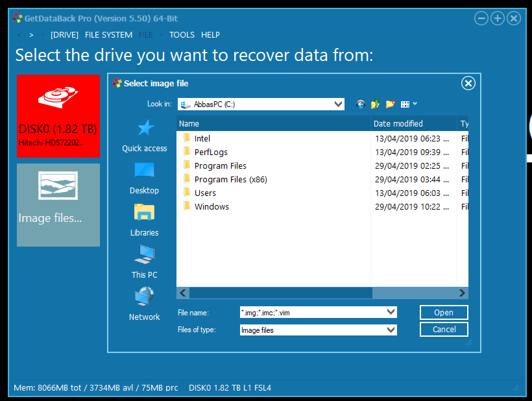The height and width of the screenshot is (401, 532).
Task: Click the 29/04/2019 02:25 date cell
Action: point(412,165)
